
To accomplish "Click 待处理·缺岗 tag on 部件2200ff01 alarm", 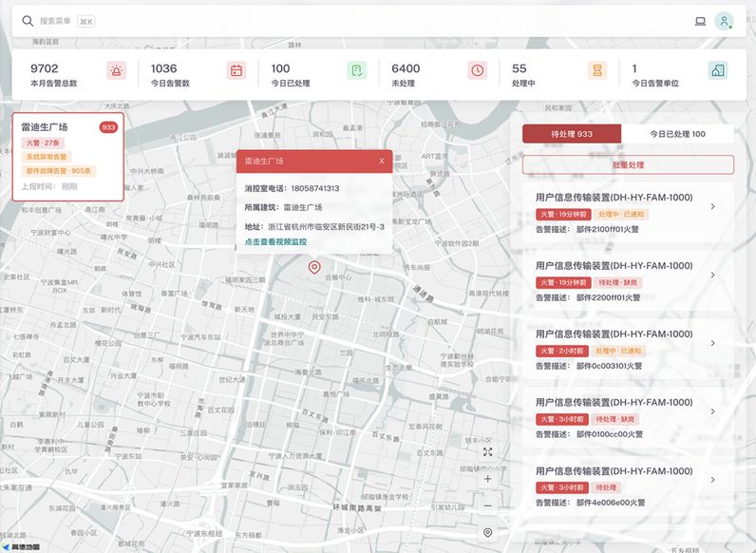I will point(617,283).
